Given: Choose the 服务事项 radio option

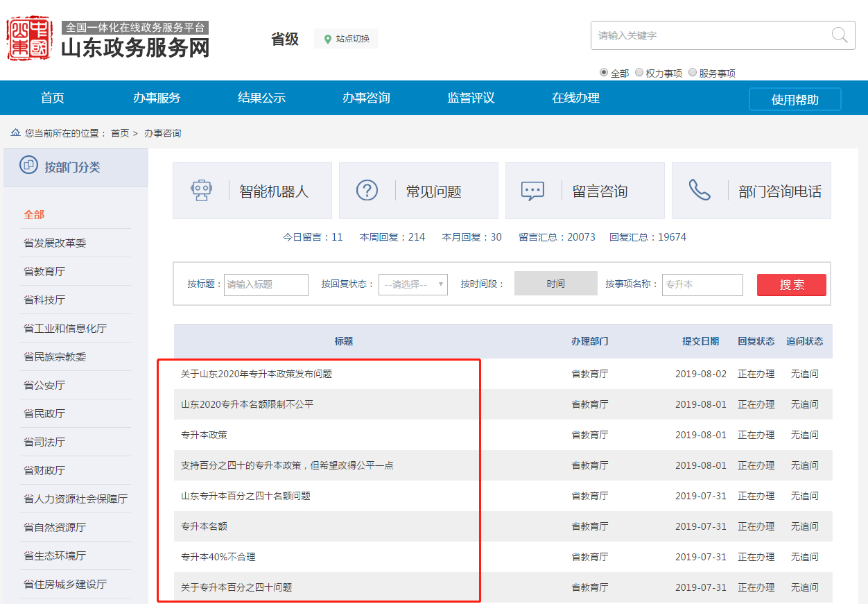Looking at the screenshot, I should coord(693,72).
